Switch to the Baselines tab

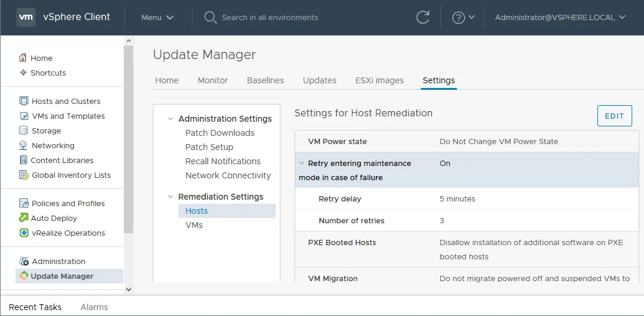(x=265, y=80)
